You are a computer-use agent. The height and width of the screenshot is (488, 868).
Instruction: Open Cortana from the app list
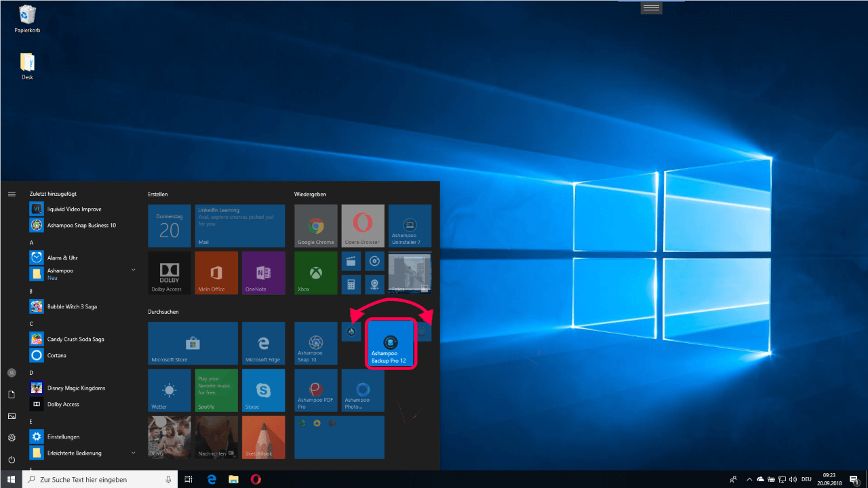pos(83,355)
